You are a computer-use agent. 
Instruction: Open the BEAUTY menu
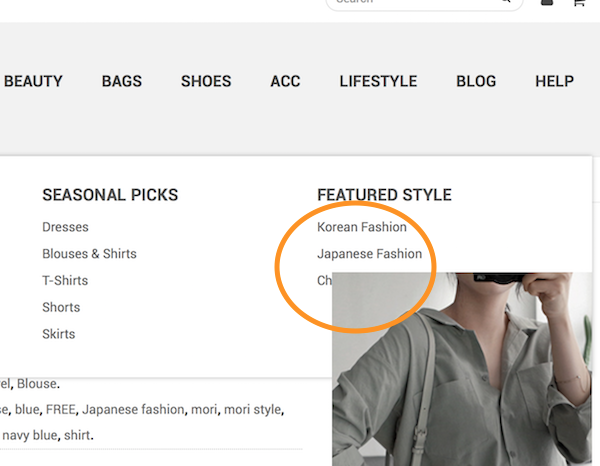(33, 82)
